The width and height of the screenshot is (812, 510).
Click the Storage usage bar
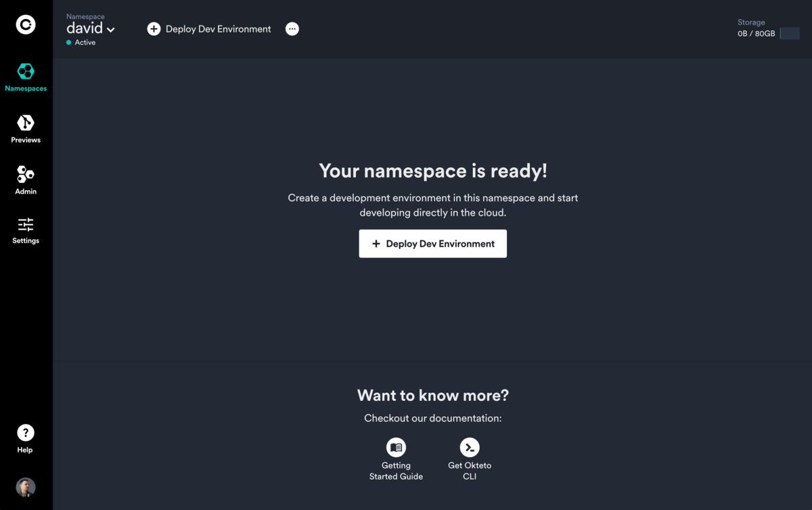point(789,33)
